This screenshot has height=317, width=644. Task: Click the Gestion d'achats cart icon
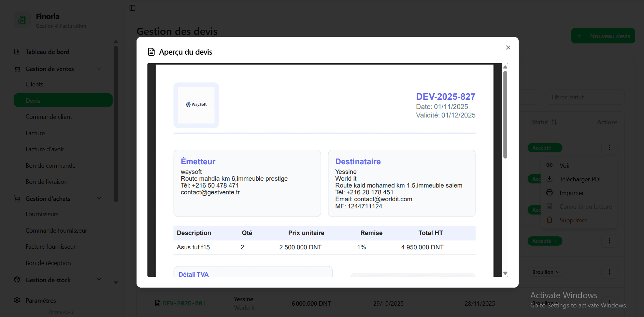point(17,198)
